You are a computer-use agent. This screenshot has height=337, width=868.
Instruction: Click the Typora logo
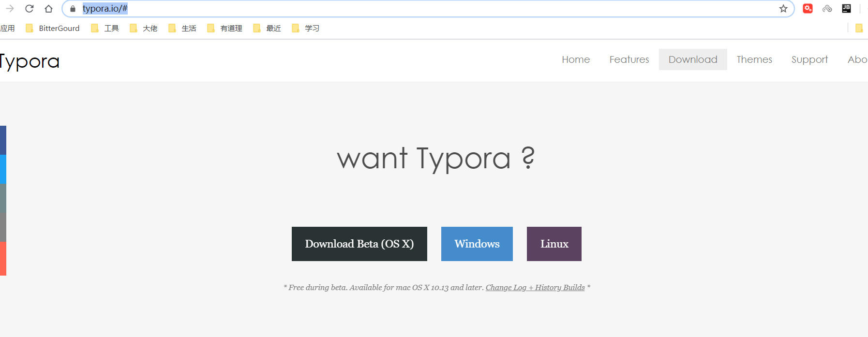coord(30,62)
